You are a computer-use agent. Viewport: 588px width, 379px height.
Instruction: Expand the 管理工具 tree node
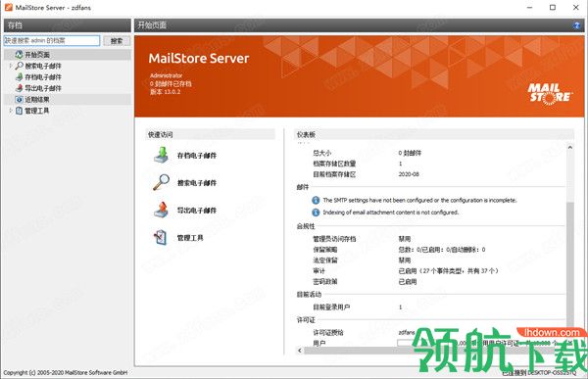click(11, 111)
